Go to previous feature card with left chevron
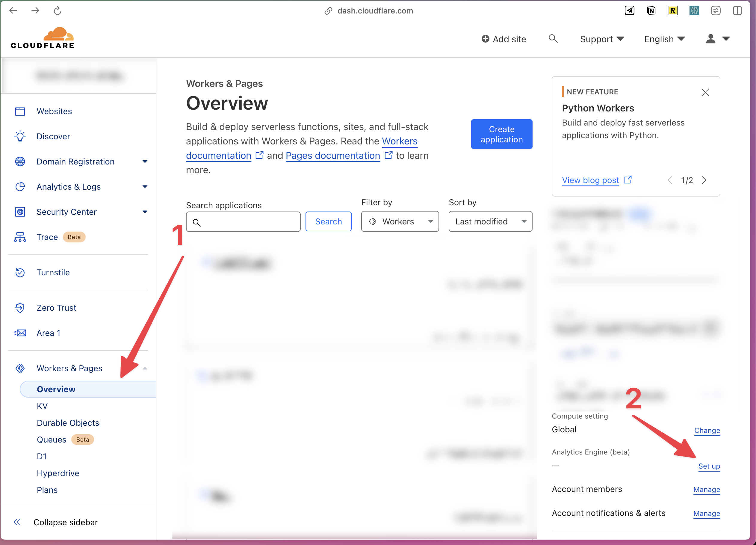Image resolution: width=756 pixels, height=545 pixels. [670, 180]
